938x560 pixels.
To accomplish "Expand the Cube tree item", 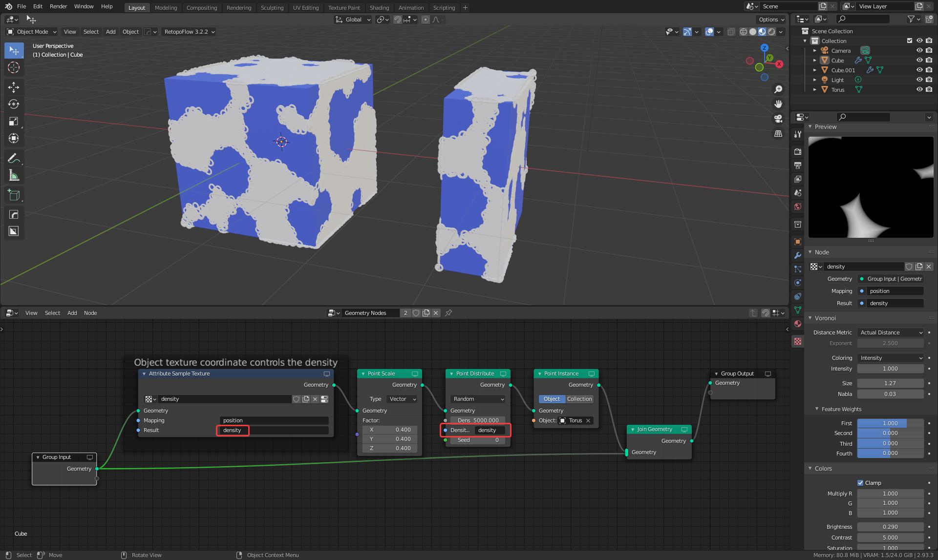I will click(814, 60).
